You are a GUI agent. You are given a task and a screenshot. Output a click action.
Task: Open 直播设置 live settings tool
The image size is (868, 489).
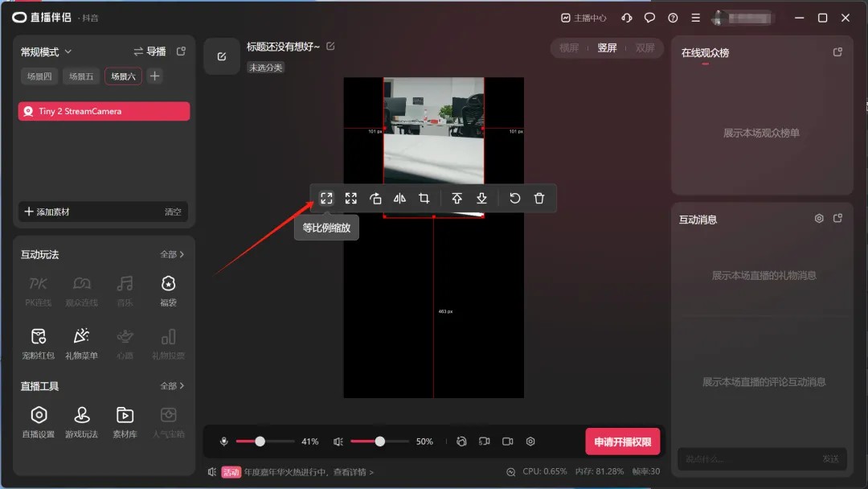(39, 421)
